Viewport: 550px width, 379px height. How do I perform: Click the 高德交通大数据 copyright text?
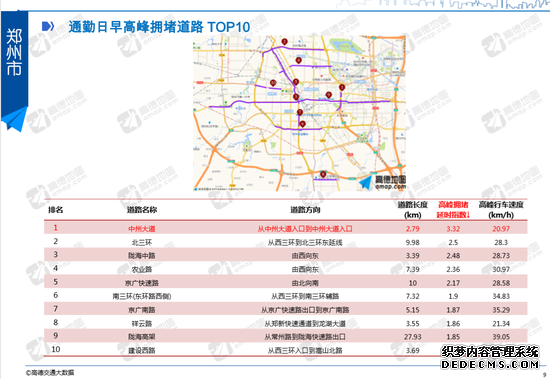[x=50, y=372]
